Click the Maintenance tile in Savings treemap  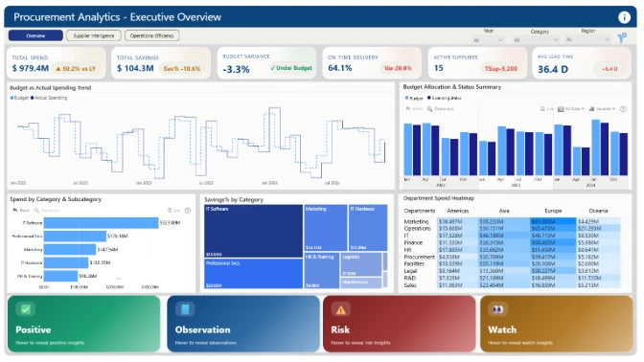click(361, 283)
